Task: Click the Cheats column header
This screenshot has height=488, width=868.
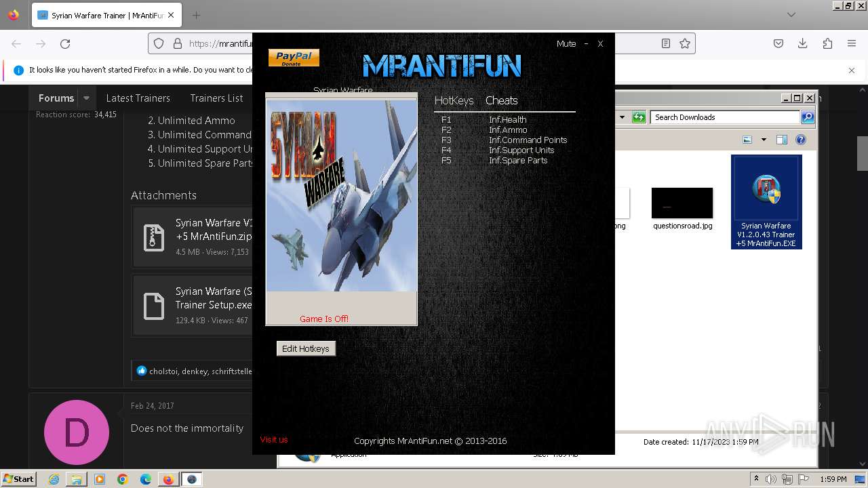Action: [x=501, y=100]
